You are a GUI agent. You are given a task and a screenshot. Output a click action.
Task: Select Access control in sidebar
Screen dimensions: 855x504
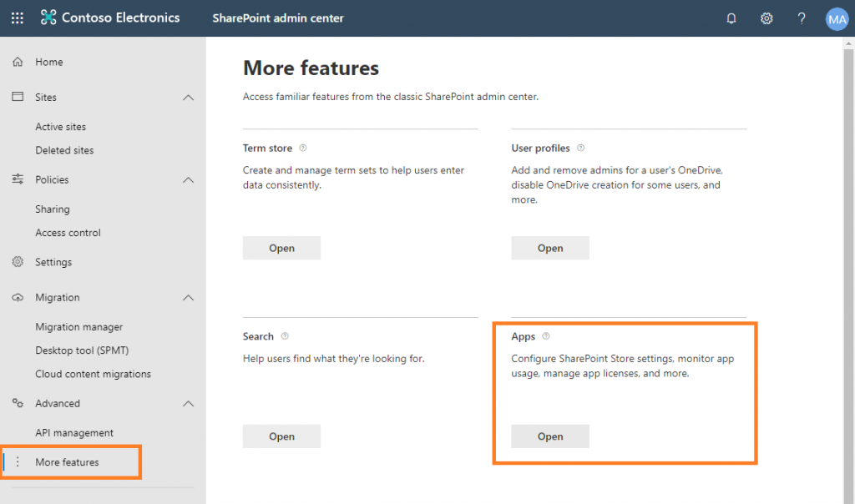pos(68,233)
